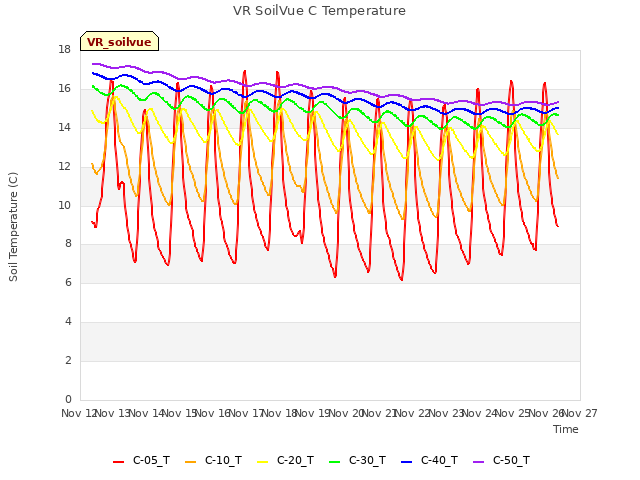
Task: Toggle the C-10_T legend entry
Action: [213, 461]
